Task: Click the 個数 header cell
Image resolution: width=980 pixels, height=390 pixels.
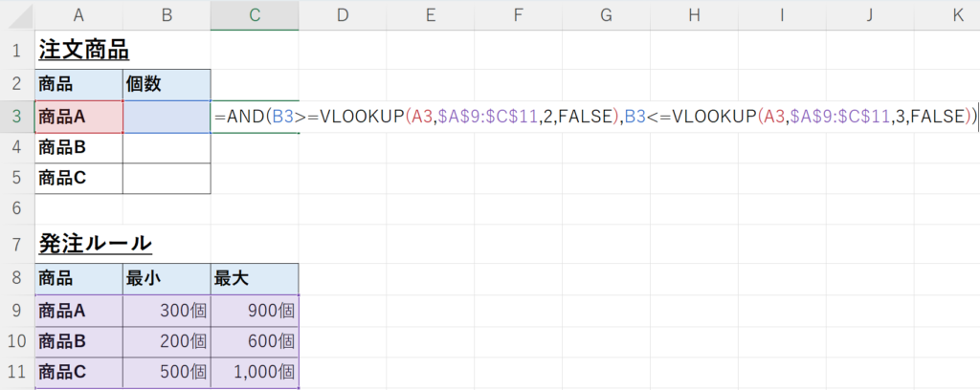Action: pos(167,84)
